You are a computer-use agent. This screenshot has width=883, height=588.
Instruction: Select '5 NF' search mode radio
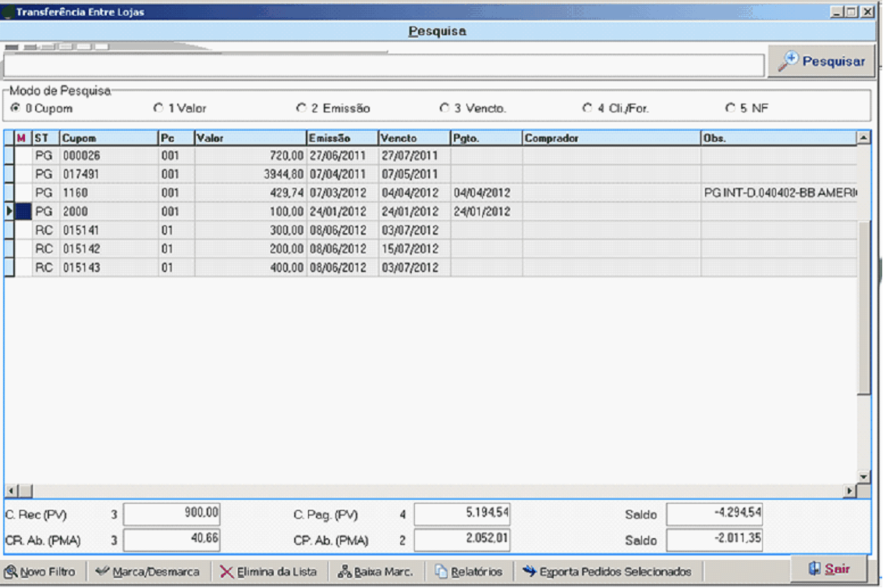coord(730,108)
